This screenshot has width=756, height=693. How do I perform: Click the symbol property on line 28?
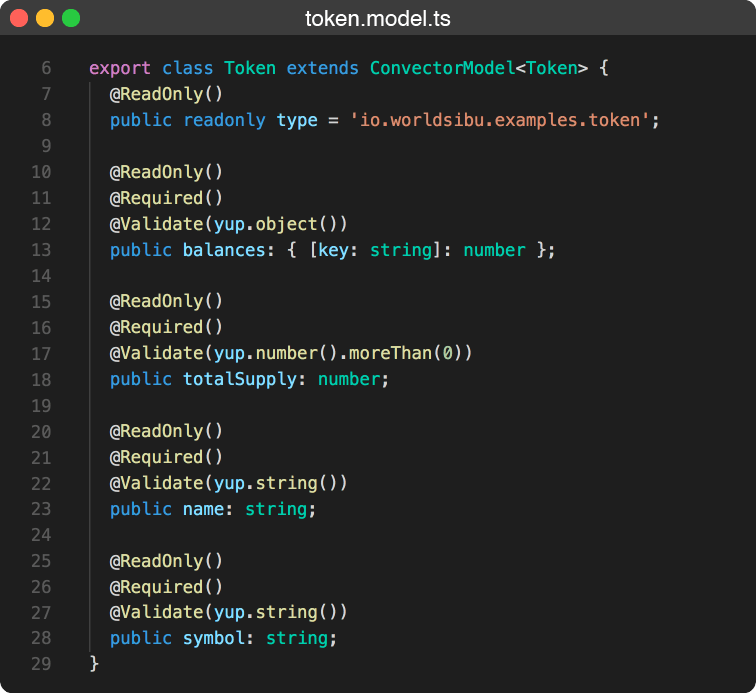tap(213, 639)
